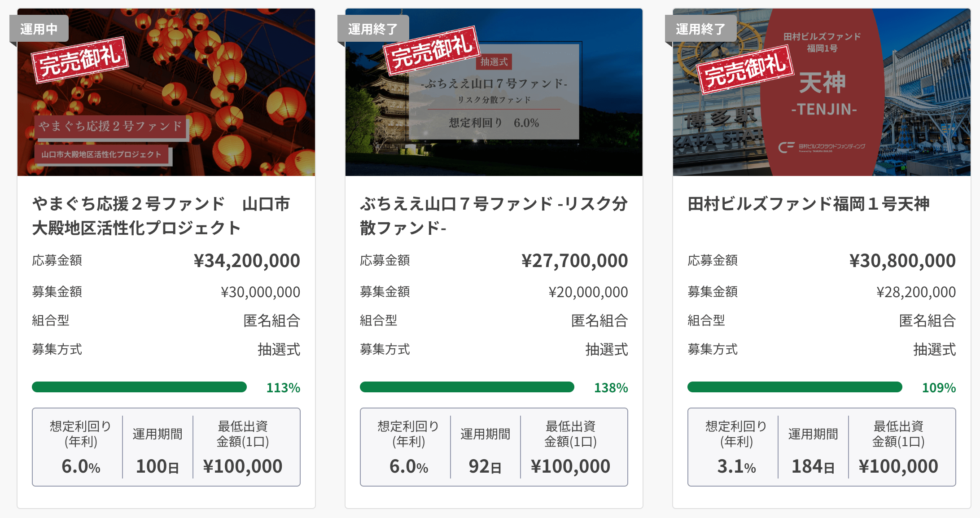Click the 3.1% expected yield value

coord(736,466)
